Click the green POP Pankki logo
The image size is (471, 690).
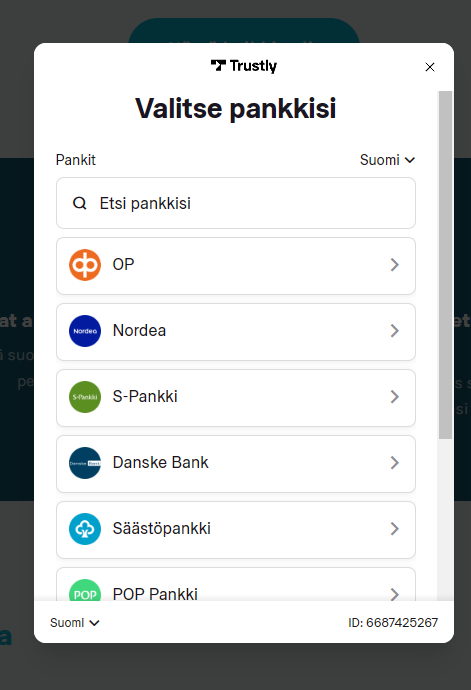[85, 590]
